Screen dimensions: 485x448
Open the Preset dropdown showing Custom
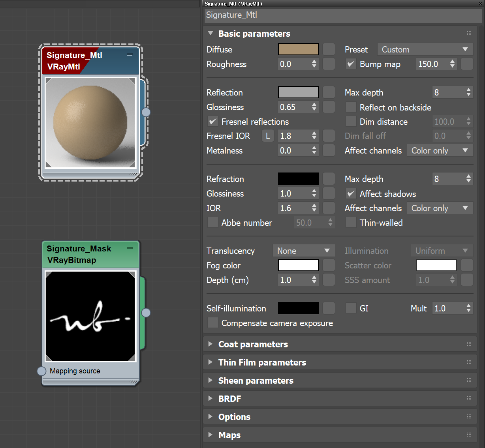pyautogui.click(x=425, y=49)
